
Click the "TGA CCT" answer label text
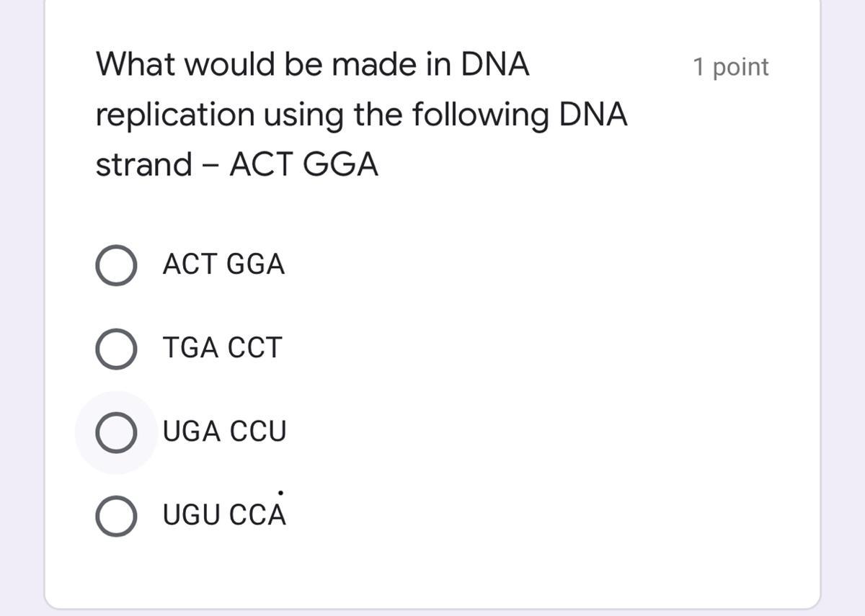point(222,349)
